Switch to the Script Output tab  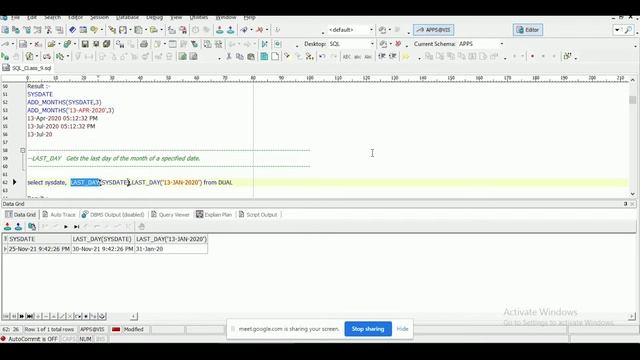[258, 215]
